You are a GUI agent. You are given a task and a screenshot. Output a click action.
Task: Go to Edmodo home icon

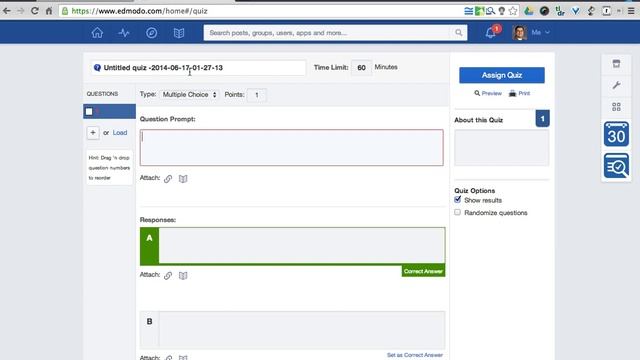point(97,33)
